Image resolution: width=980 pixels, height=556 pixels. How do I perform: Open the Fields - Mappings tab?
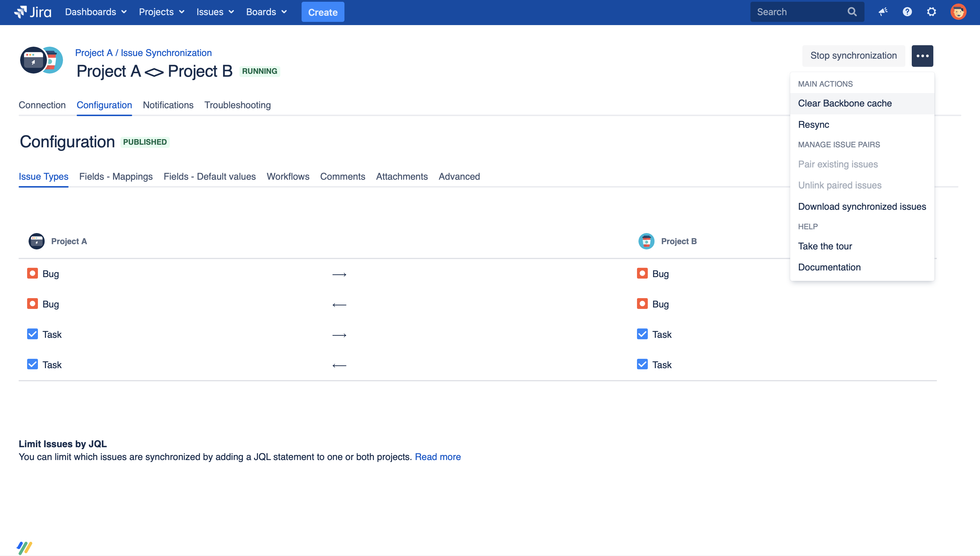click(x=116, y=176)
